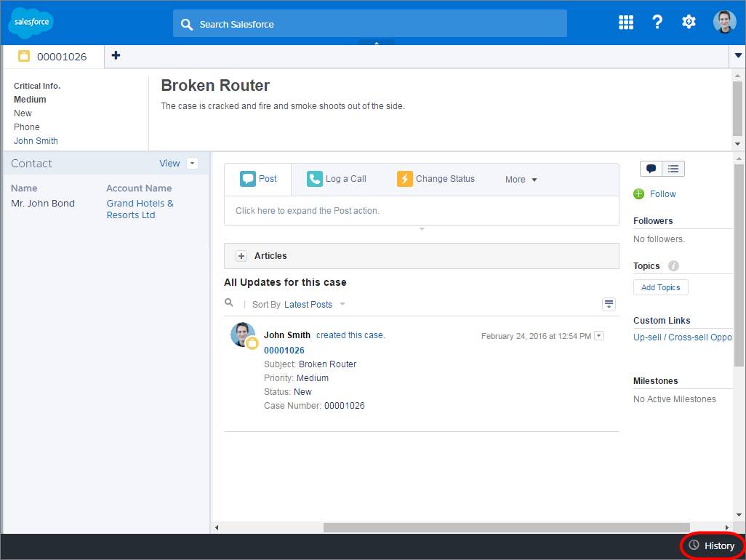The width and height of the screenshot is (746, 560).
Task: Switch to details list view toggle
Action: pyautogui.click(x=673, y=169)
